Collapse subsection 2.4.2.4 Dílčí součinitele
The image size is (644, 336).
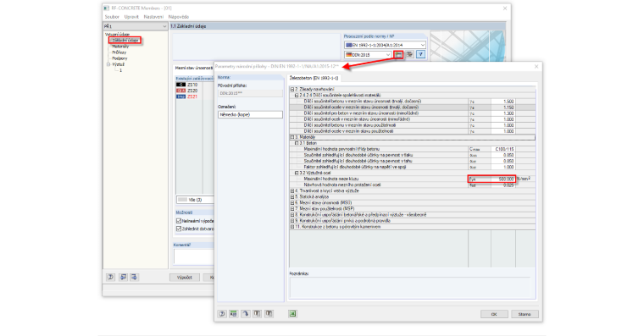[297, 95]
